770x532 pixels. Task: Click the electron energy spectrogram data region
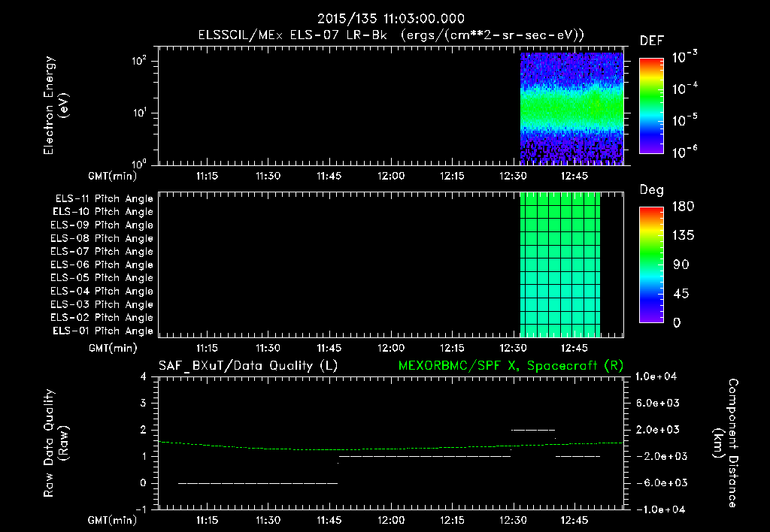(571, 108)
